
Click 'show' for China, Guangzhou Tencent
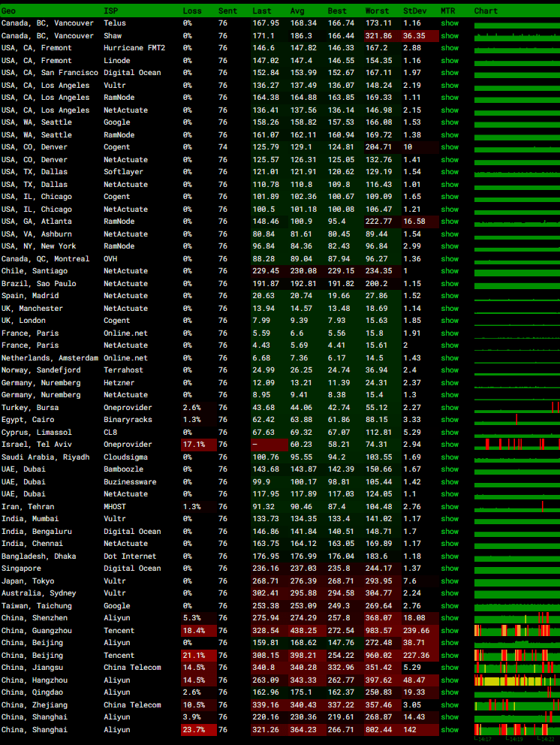[x=450, y=631]
